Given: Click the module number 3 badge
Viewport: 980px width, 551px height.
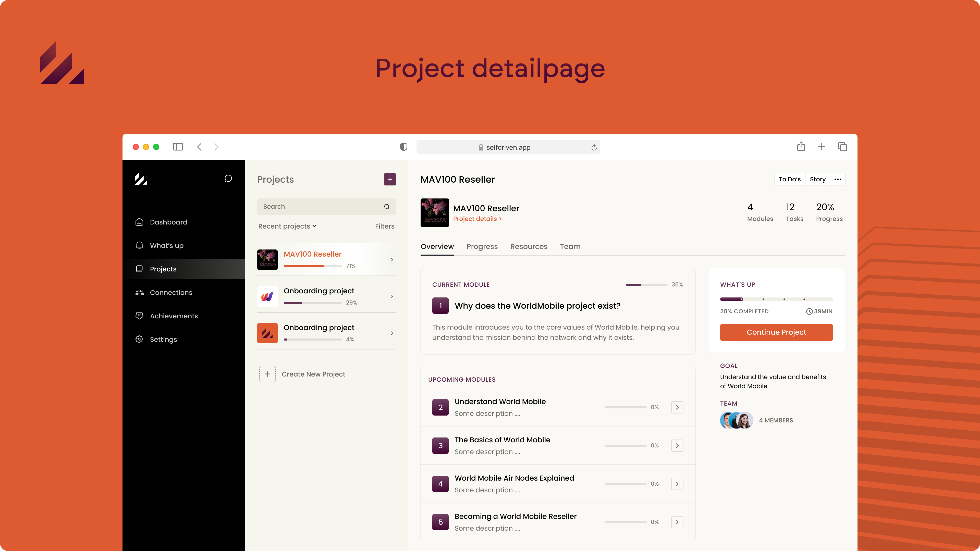Looking at the screenshot, I should 440,446.
